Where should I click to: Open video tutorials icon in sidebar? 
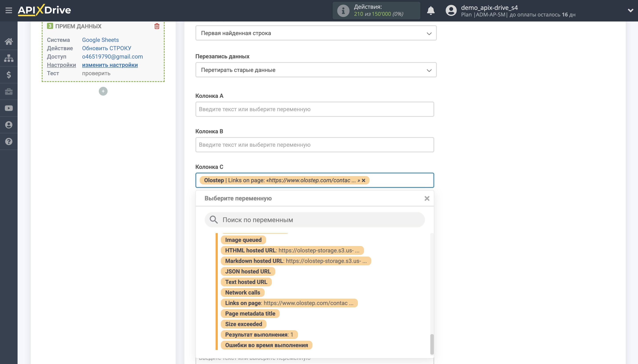click(9, 108)
